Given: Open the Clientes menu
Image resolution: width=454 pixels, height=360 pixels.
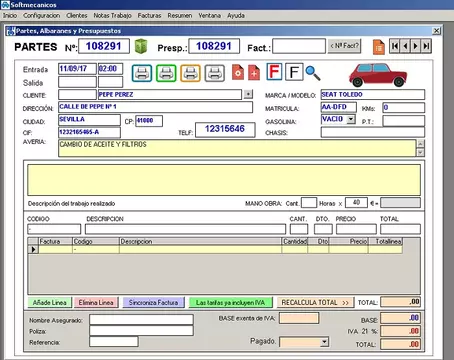Looking at the screenshot, I should 77,15.
